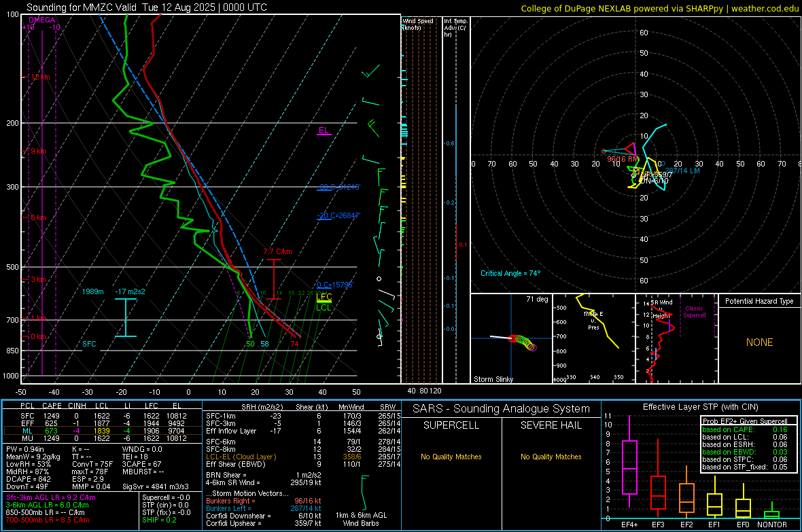This screenshot has height=532, width=802.
Task: Click the 'SFC-1km' row in the SRH table
Action: [x=303, y=416]
